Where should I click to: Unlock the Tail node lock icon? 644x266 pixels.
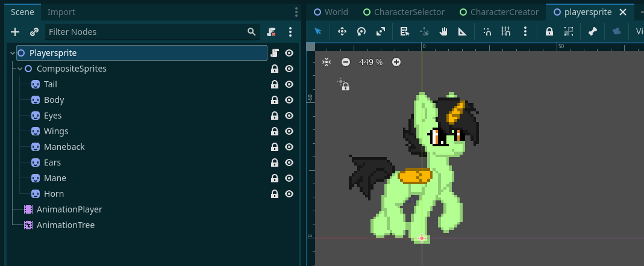[x=275, y=84]
